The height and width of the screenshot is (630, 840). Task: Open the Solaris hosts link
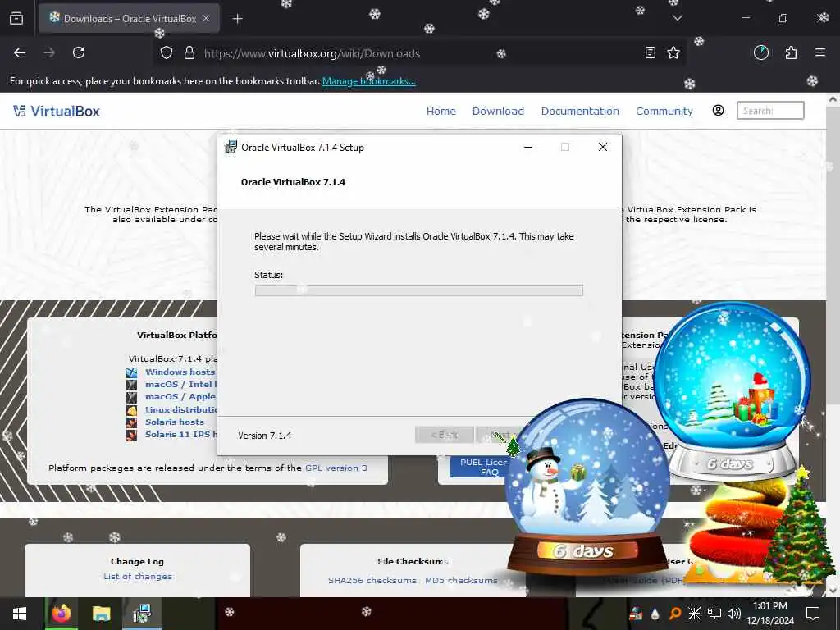[175, 422]
